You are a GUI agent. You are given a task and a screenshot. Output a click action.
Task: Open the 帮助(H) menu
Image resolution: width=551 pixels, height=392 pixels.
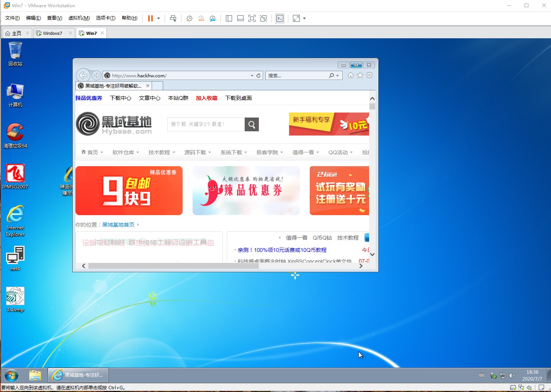click(x=129, y=18)
